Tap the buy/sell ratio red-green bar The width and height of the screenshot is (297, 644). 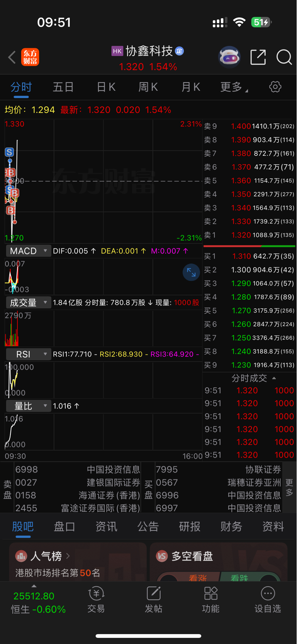249,246
